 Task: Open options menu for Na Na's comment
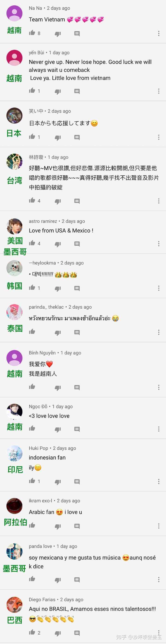159,33
